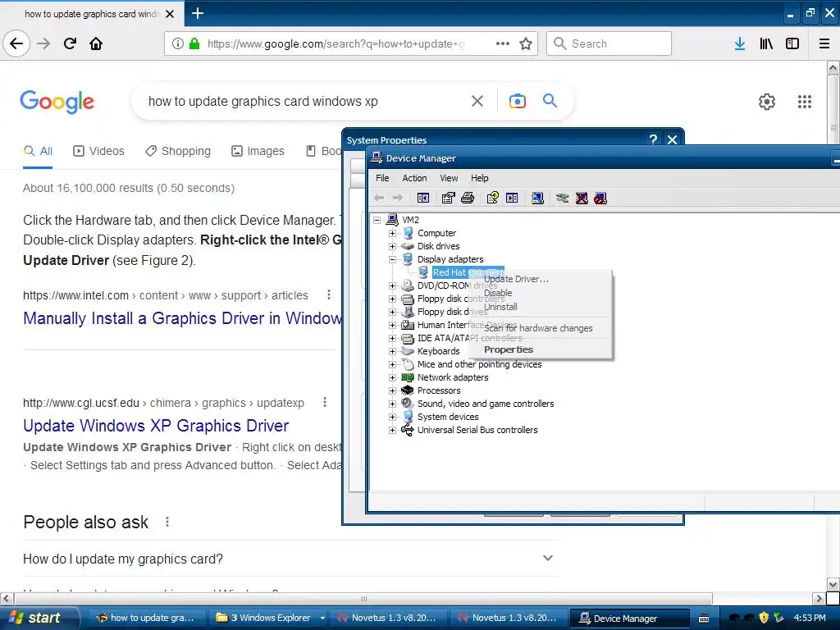Open a new Firefox tab with plus
The height and width of the screenshot is (630, 840).
197,13
